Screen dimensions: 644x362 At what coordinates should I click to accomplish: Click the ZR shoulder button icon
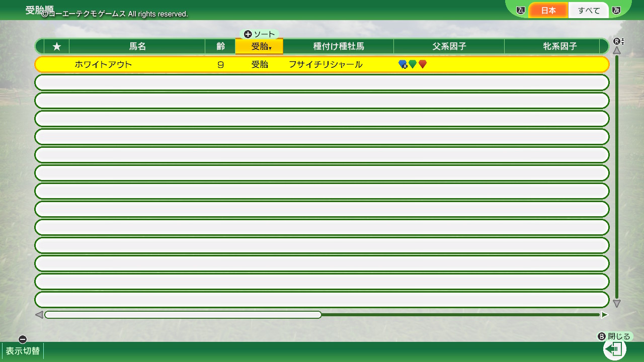click(616, 10)
